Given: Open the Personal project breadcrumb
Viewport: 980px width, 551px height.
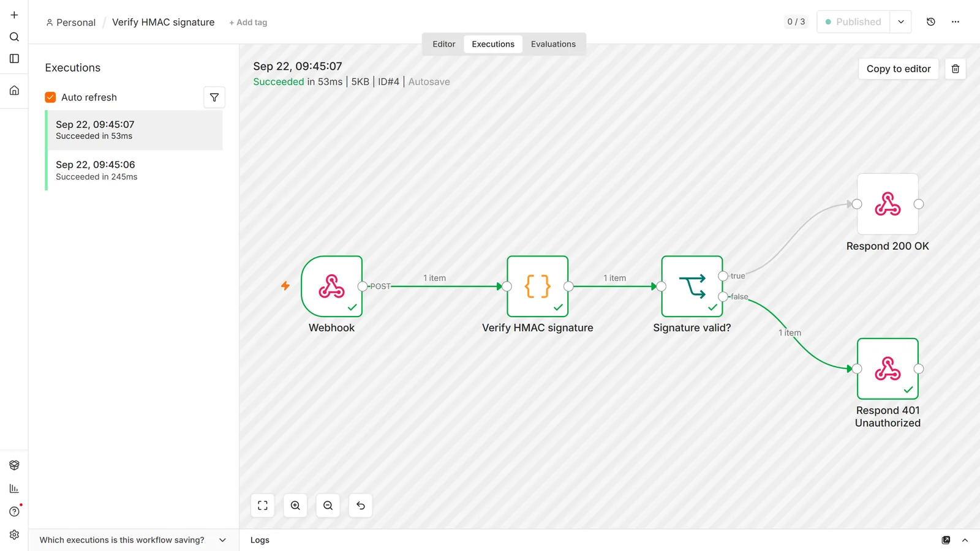Looking at the screenshot, I should coord(71,23).
